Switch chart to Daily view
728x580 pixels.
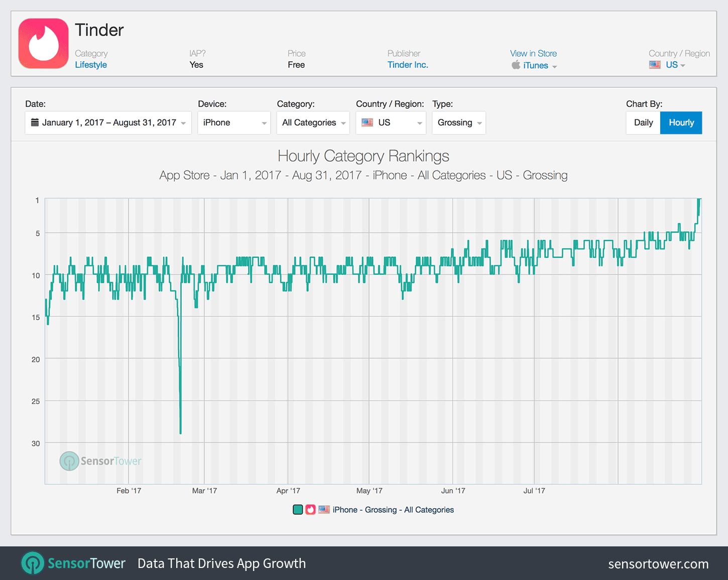point(643,123)
